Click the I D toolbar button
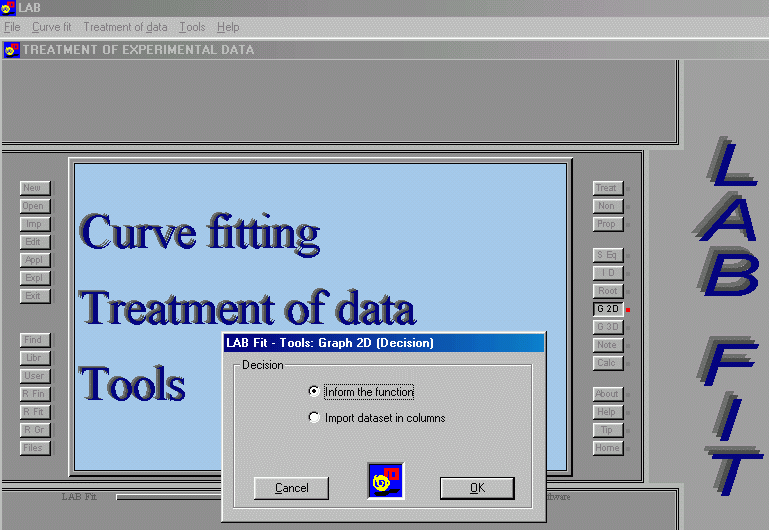The image size is (769, 530). (608, 273)
